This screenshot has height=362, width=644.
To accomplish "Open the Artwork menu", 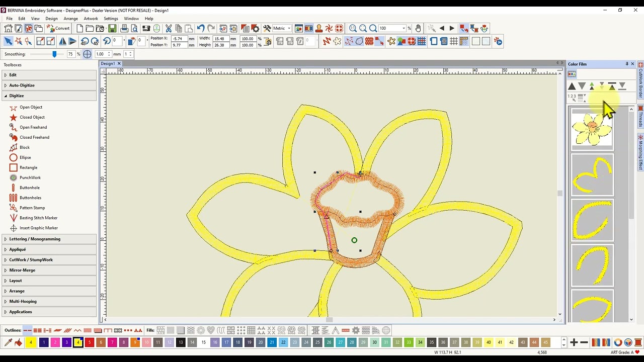I will [91, 19].
